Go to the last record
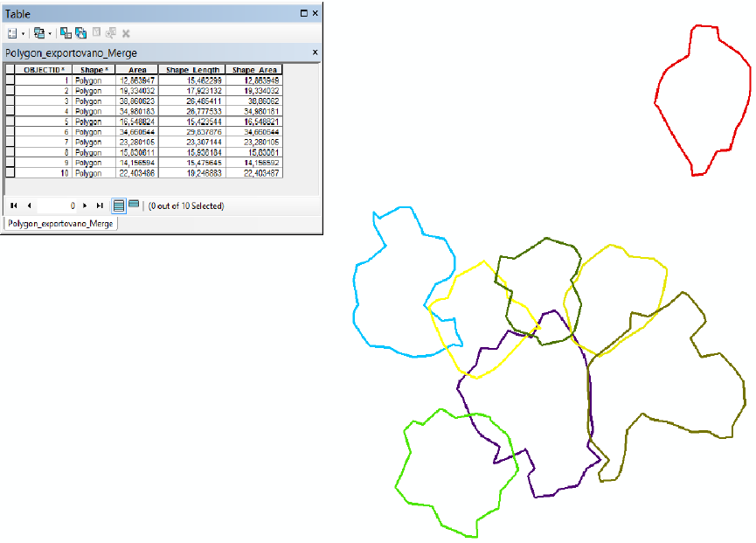 pos(100,205)
